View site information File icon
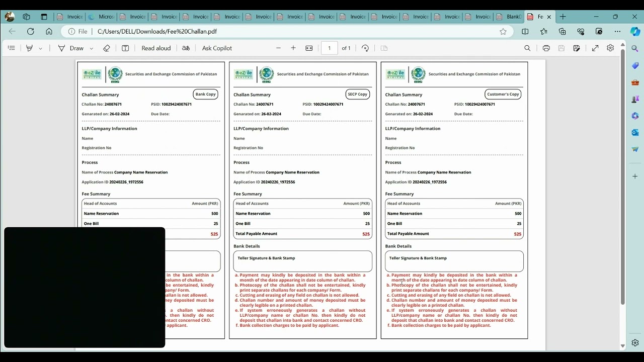This screenshot has height=362, width=644. [x=78, y=31]
